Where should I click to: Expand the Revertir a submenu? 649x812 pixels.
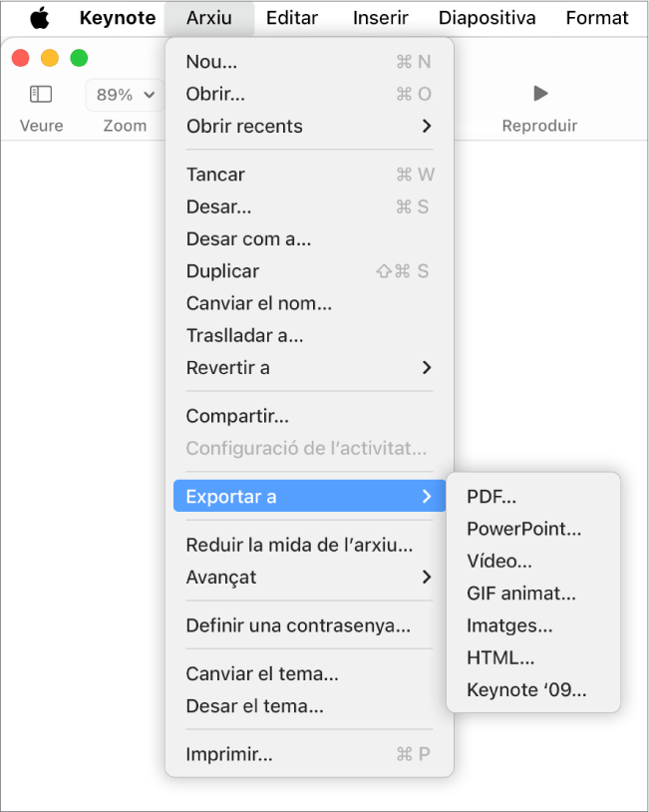pyautogui.click(x=309, y=368)
